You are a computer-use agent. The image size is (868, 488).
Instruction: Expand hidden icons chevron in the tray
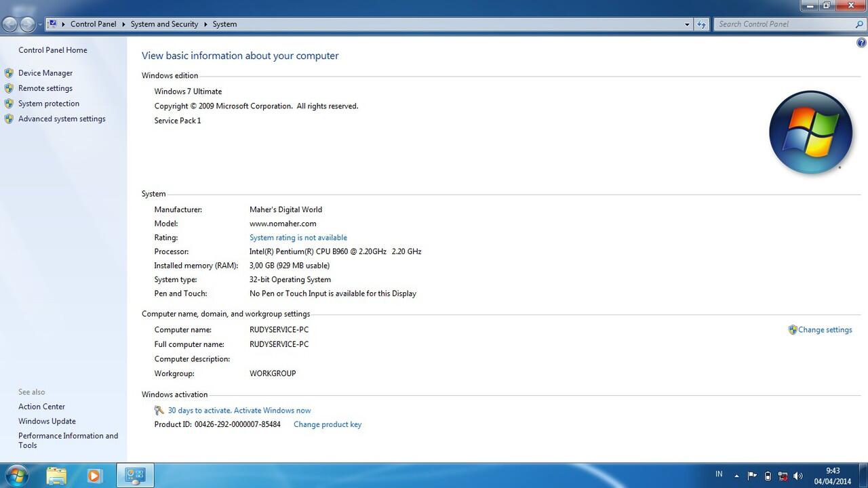(736, 475)
